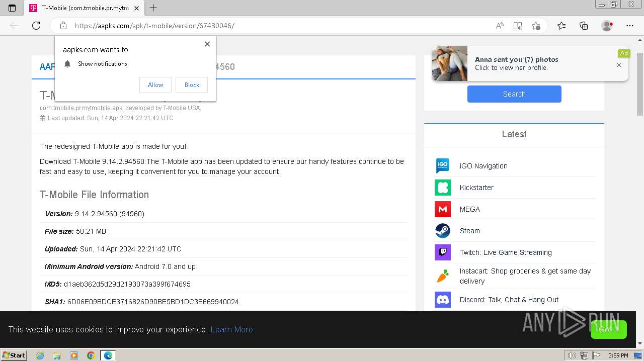Select the T-Mobile browser tab
644x362 pixels.
pos(84,8)
